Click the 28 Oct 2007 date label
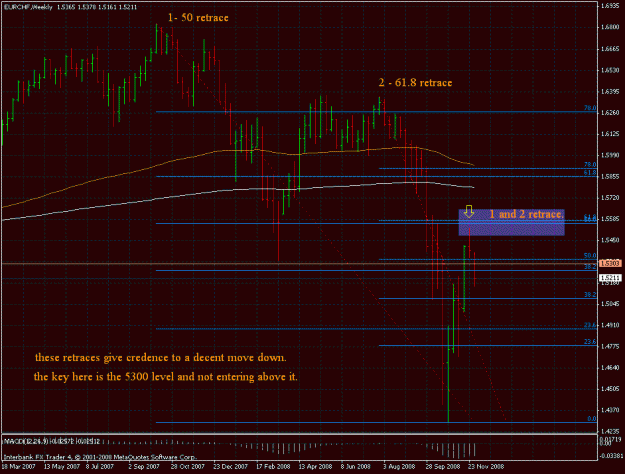This screenshot has width=625, height=474. pos(188,466)
